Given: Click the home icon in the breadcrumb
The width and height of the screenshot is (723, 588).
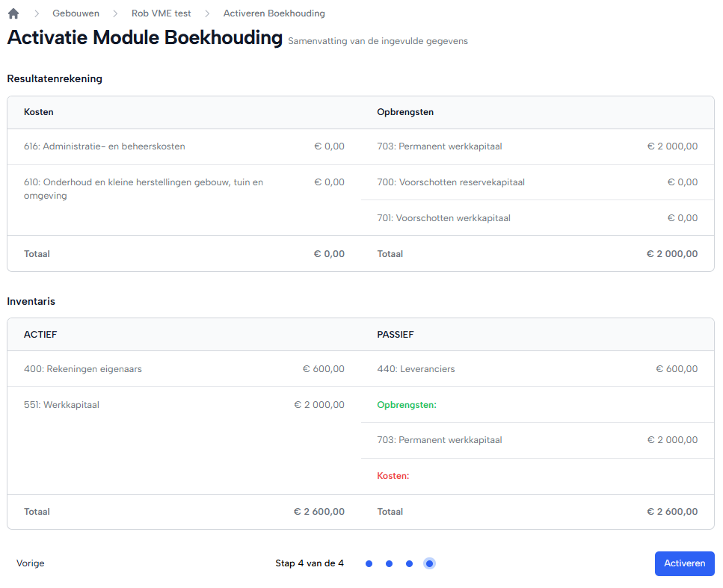Looking at the screenshot, I should pyautogui.click(x=13, y=13).
